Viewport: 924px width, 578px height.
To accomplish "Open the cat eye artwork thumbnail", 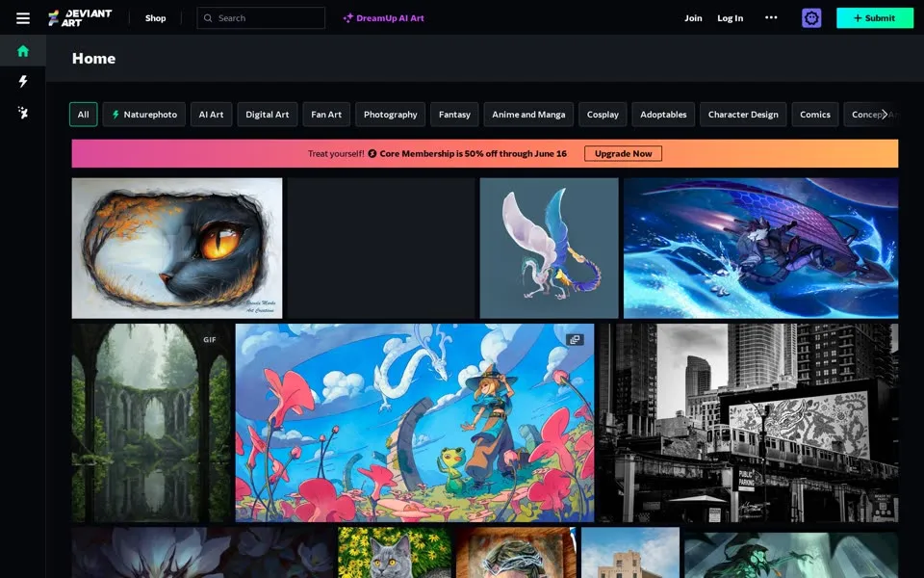I will [x=177, y=249].
